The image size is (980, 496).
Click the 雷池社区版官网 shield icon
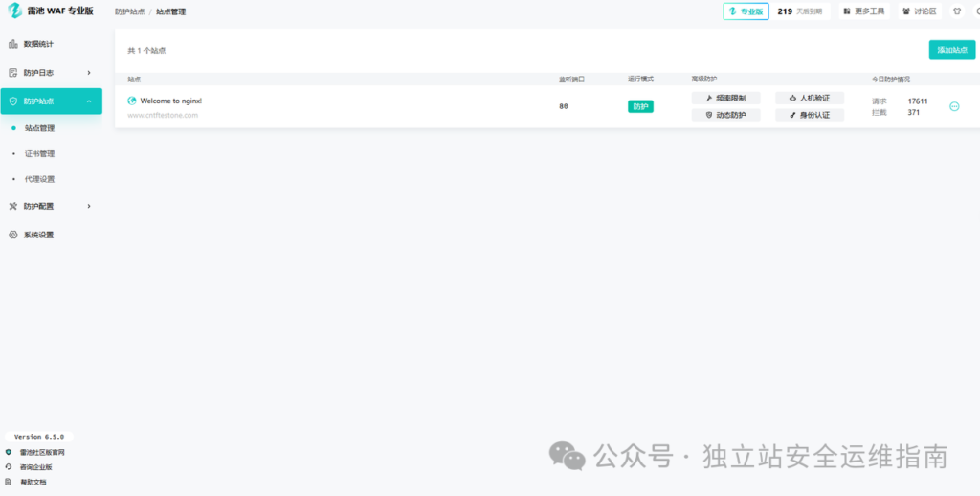pos(8,452)
